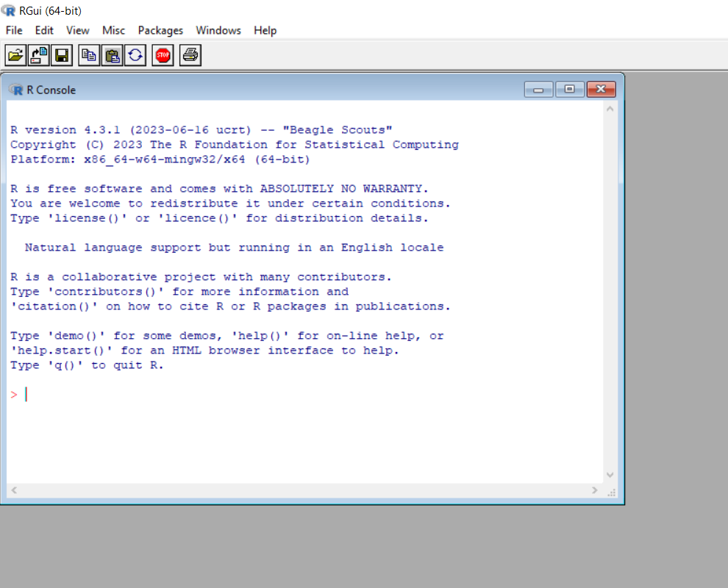
Task: Click the 'license()' text in console
Action: tap(88, 218)
